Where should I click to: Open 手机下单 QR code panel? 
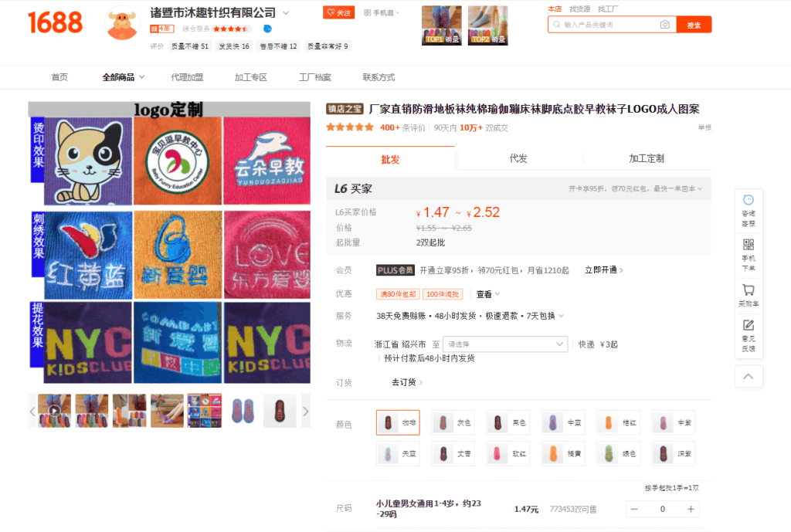click(x=749, y=255)
